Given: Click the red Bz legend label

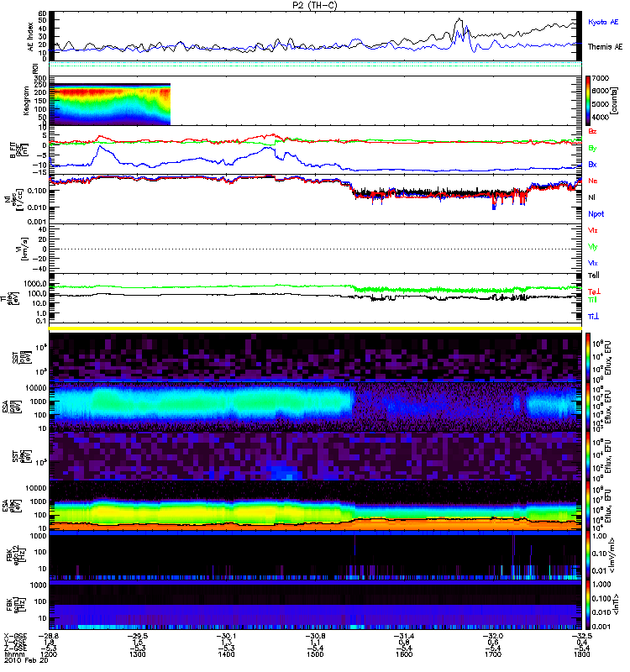Looking at the screenshot, I should pyautogui.click(x=592, y=131).
